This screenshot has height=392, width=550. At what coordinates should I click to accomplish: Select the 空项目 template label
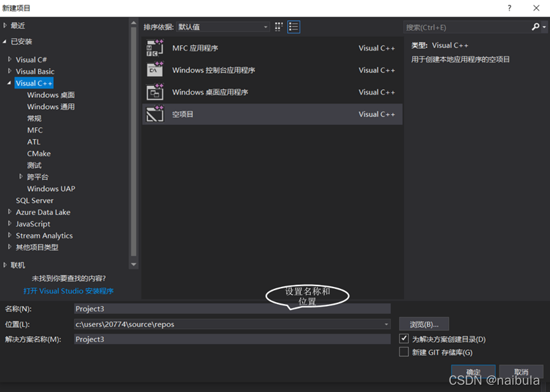[182, 114]
